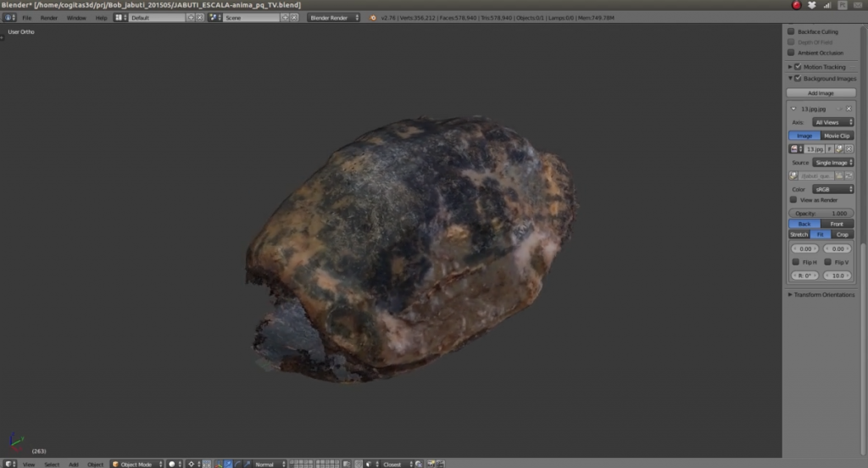Open the Source Single Image dropdown

click(x=833, y=162)
